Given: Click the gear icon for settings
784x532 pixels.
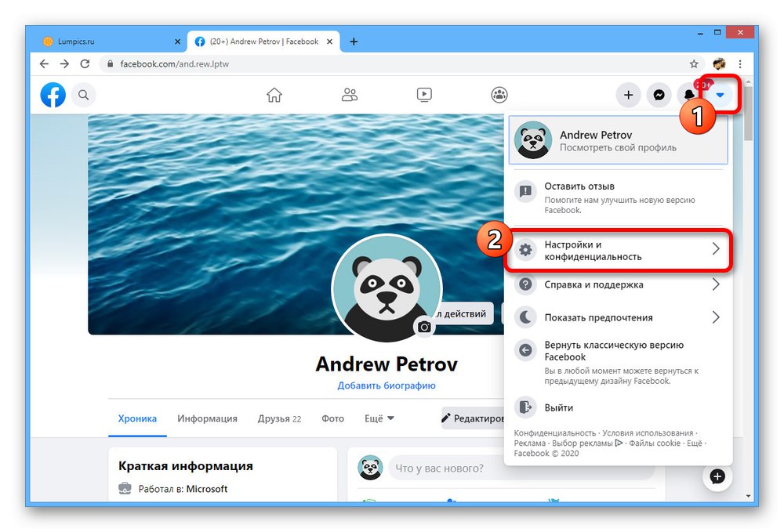Looking at the screenshot, I should (x=525, y=250).
